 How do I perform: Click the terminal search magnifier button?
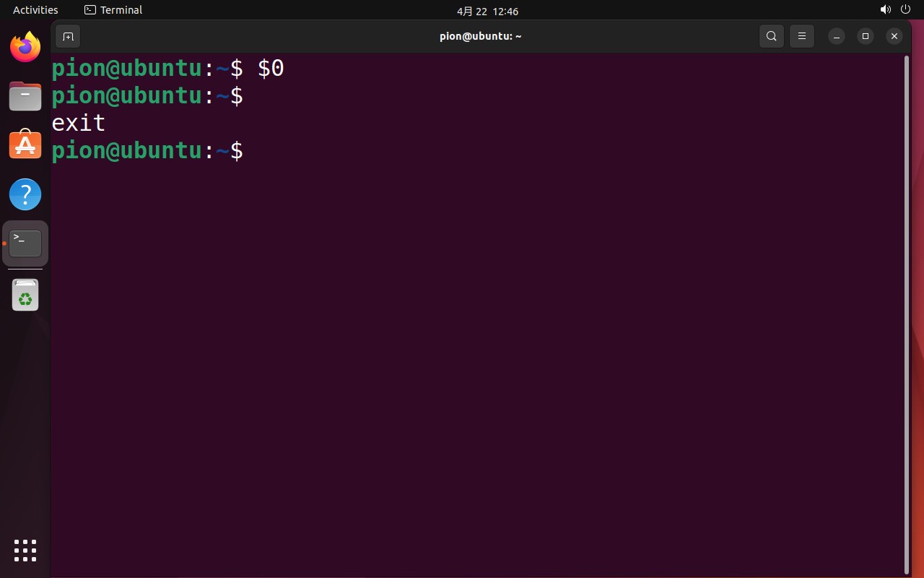tap(771, 36)
